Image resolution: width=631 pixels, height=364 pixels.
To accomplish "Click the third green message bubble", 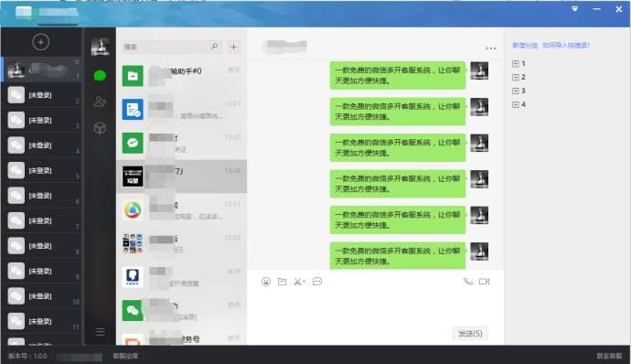I will click(398, 147).
